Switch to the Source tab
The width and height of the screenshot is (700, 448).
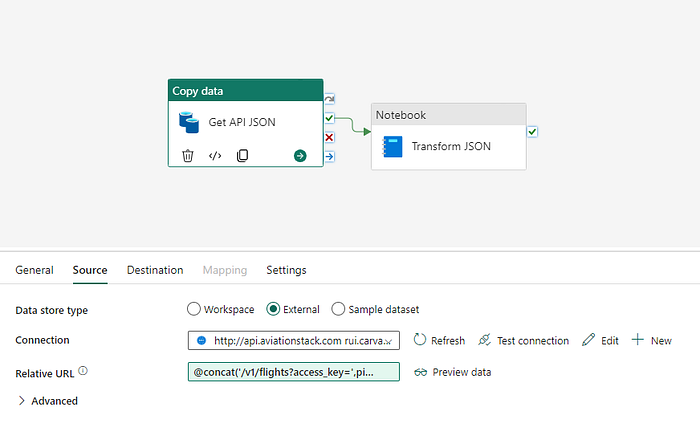(90, 270)
